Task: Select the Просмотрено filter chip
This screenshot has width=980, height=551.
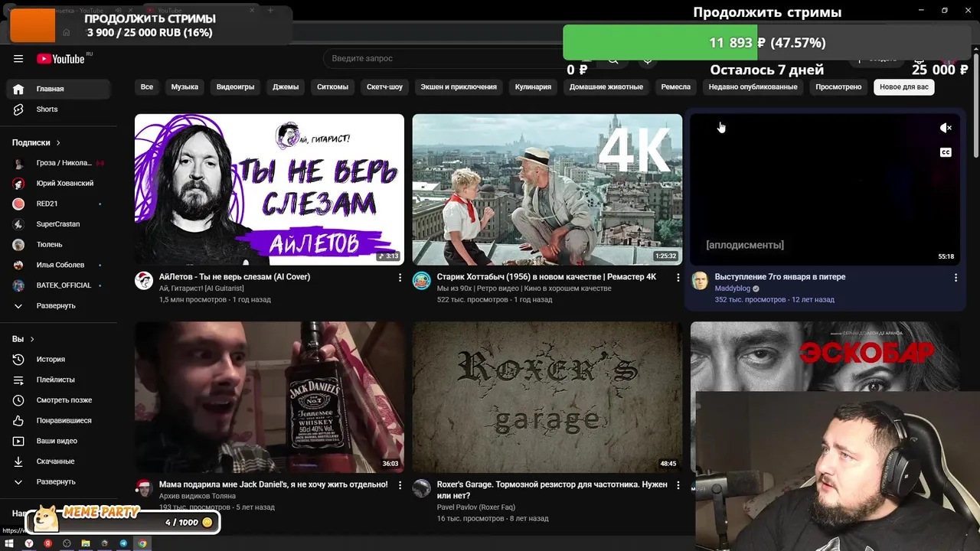Action: click(x=838, y=87)
